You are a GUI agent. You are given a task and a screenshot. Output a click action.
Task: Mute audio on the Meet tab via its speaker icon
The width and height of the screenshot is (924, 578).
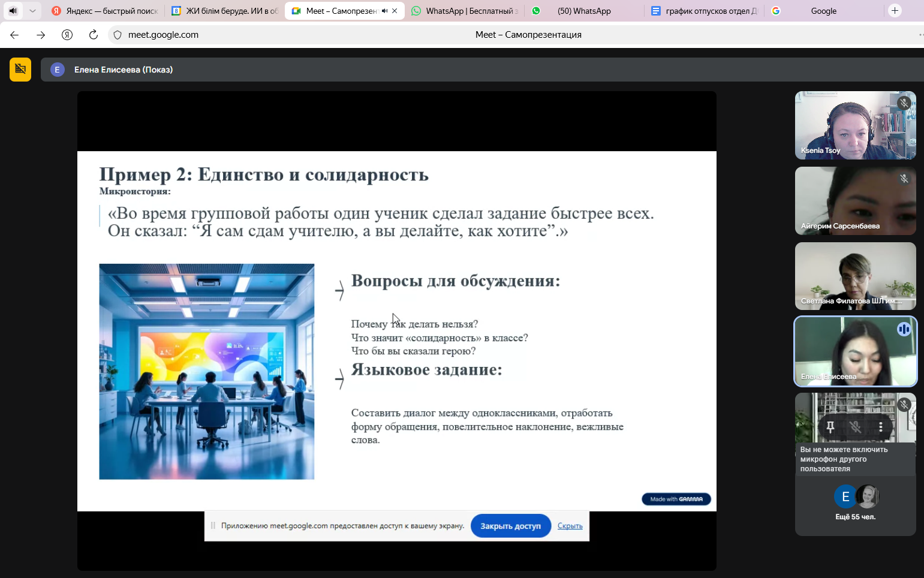(x=384, y=11)
